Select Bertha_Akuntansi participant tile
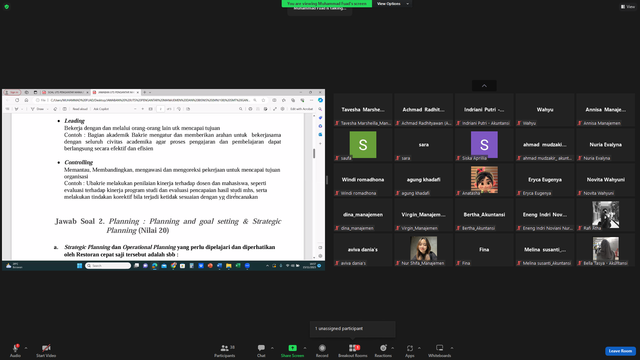The image size is (640, 360). [484, 215]
